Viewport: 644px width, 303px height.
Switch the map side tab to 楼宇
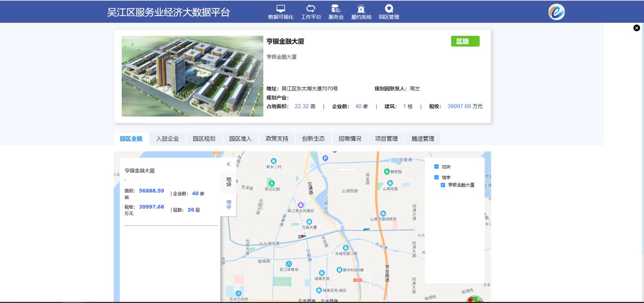229,205
